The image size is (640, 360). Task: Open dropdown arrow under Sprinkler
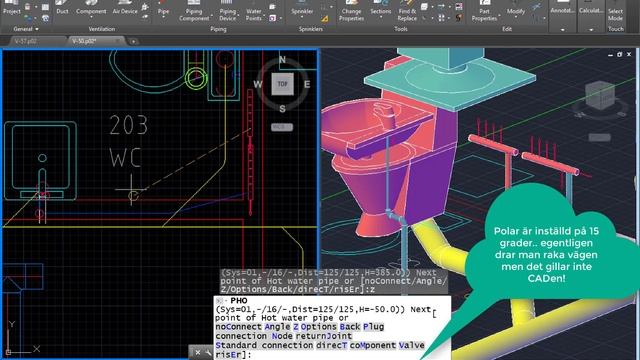[302, 18]
